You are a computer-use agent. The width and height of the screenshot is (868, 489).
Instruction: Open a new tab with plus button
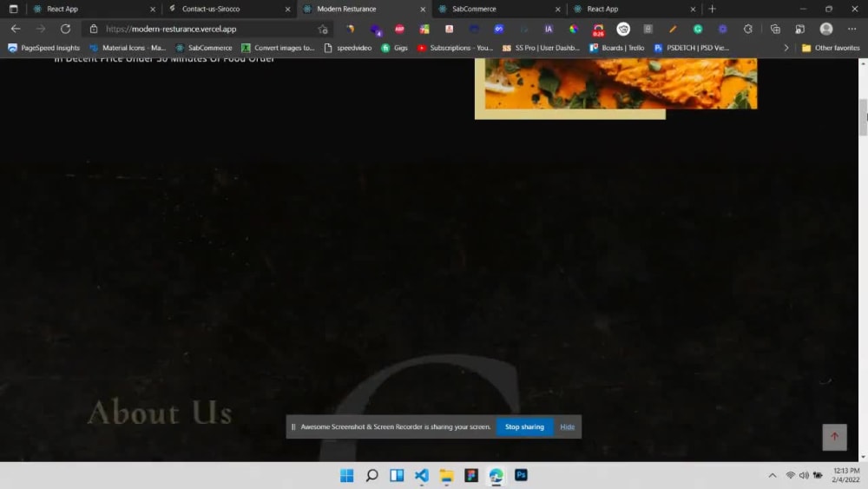coord(712,9)
